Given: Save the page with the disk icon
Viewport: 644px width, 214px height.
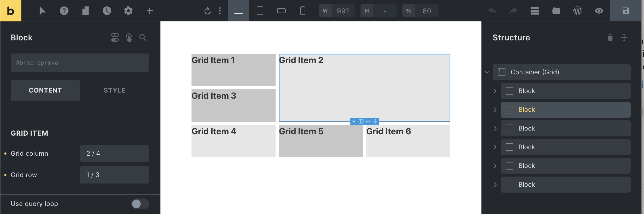Looking at the screenshot, I should 626,11.
